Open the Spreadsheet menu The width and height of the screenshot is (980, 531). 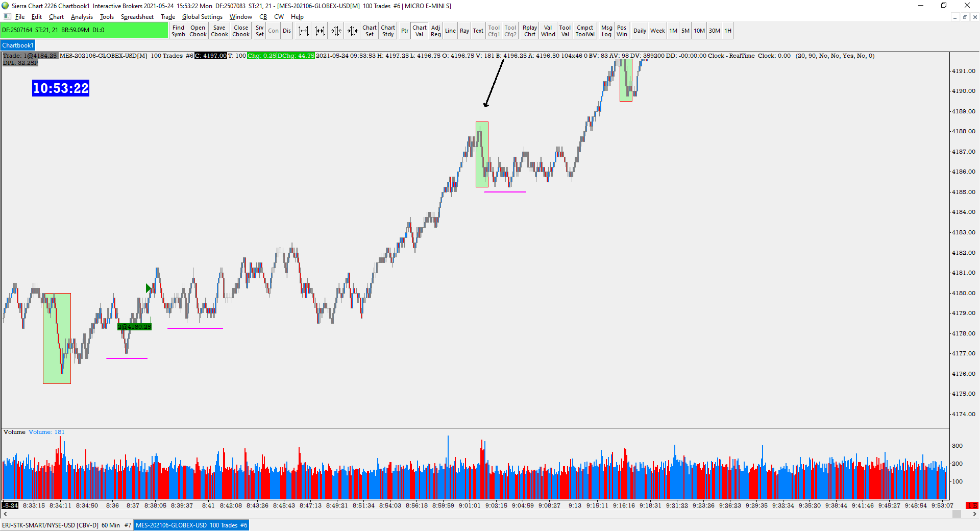pos(137,17)
